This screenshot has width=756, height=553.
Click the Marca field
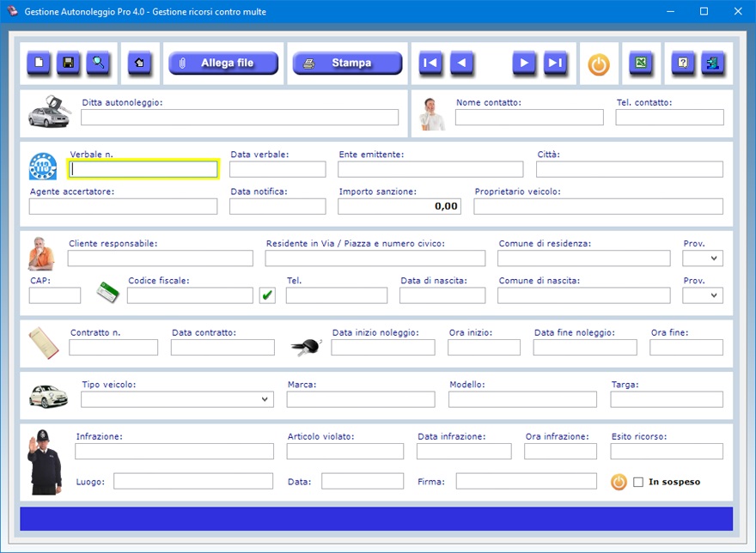(361, 399)
